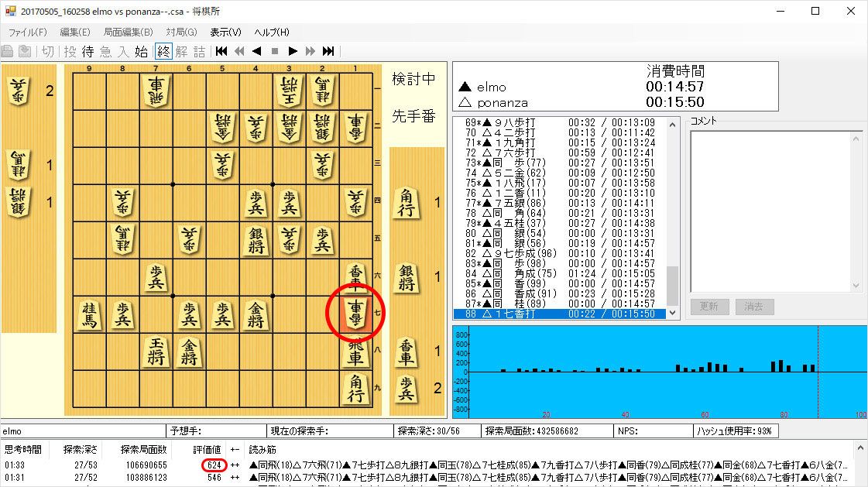This screenshot has width=868, height=487.
Task: Click the evaluation graph current-move marker line
Action: tap(818, 372)
